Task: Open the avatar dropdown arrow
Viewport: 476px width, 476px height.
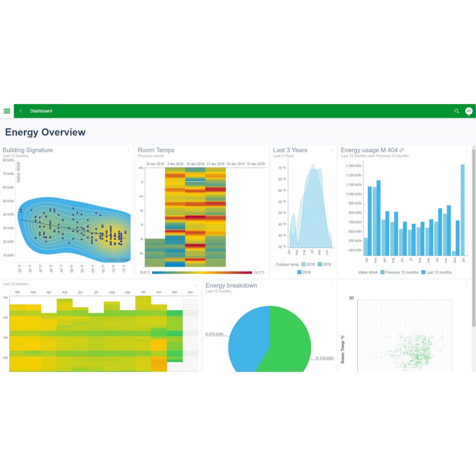Action: 469,116
